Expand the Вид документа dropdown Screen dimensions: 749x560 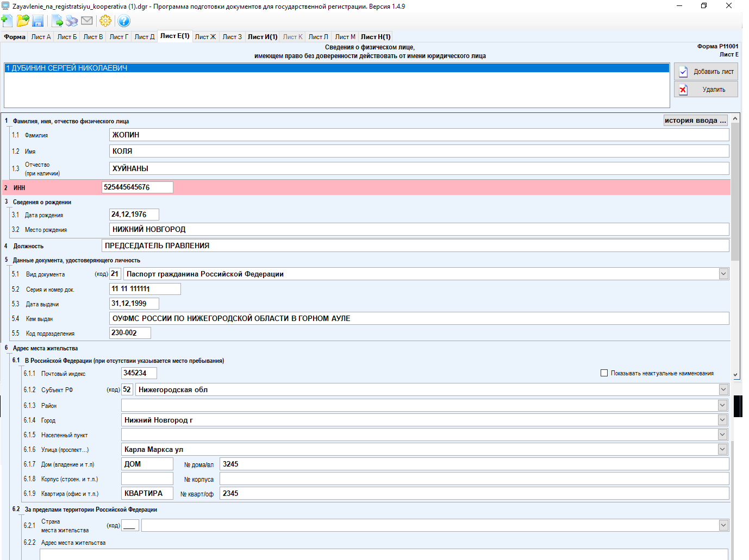pos(723,274)
